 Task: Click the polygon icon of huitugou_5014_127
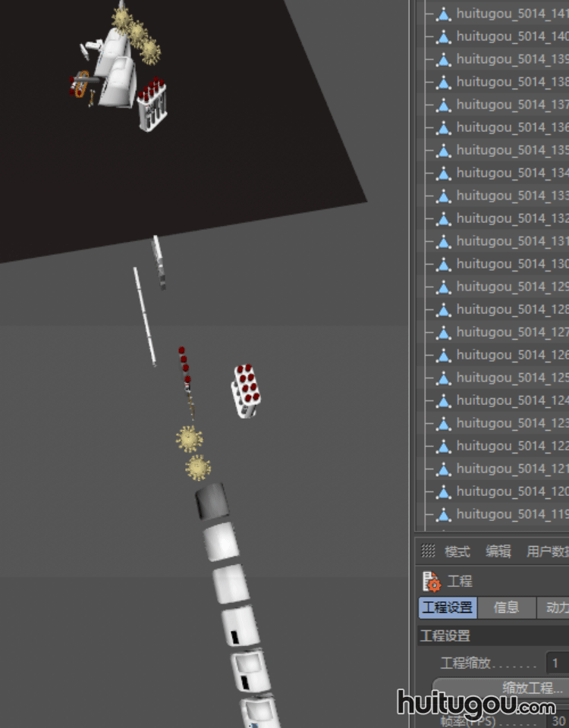pyautogui.click(x=444, y=333)
